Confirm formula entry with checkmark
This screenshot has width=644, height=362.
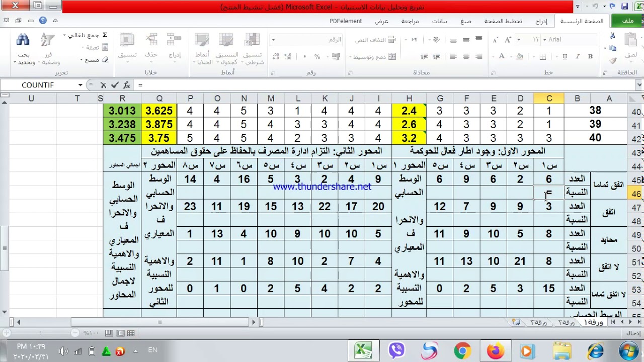point(115,85)
